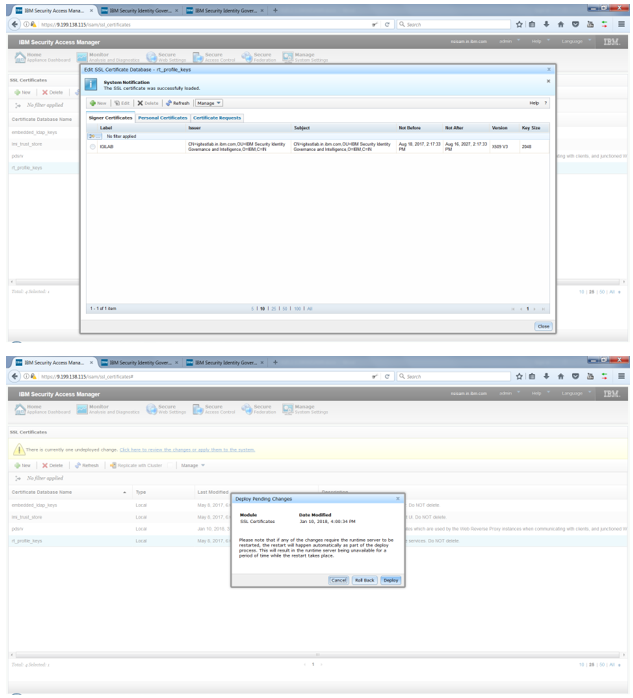The width and height of the screenshot is (633, 698).
Task: Open the Secure Federation menu in the lower window
Action: pyautogui.click(x=259, y=409)
